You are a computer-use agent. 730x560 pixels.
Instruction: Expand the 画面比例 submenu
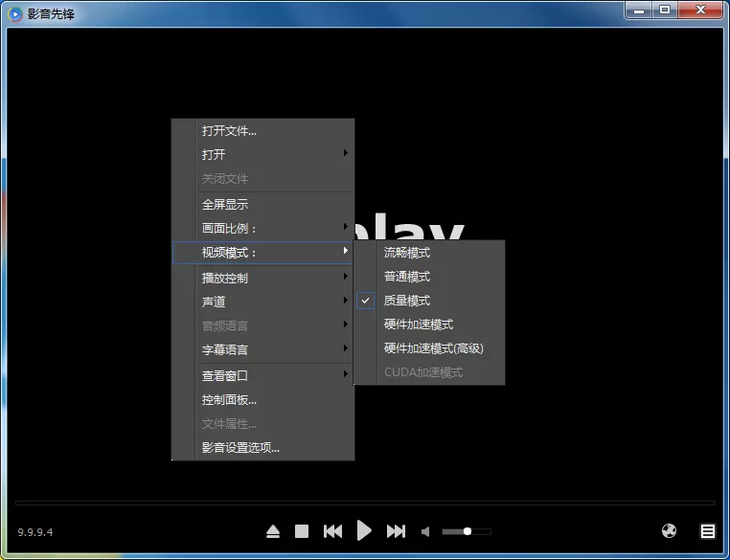pos(263,229)
